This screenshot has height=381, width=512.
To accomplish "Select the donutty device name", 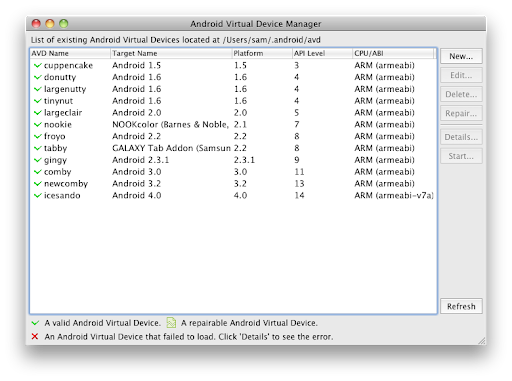I will pyautogui.click(x=60, y=77).
